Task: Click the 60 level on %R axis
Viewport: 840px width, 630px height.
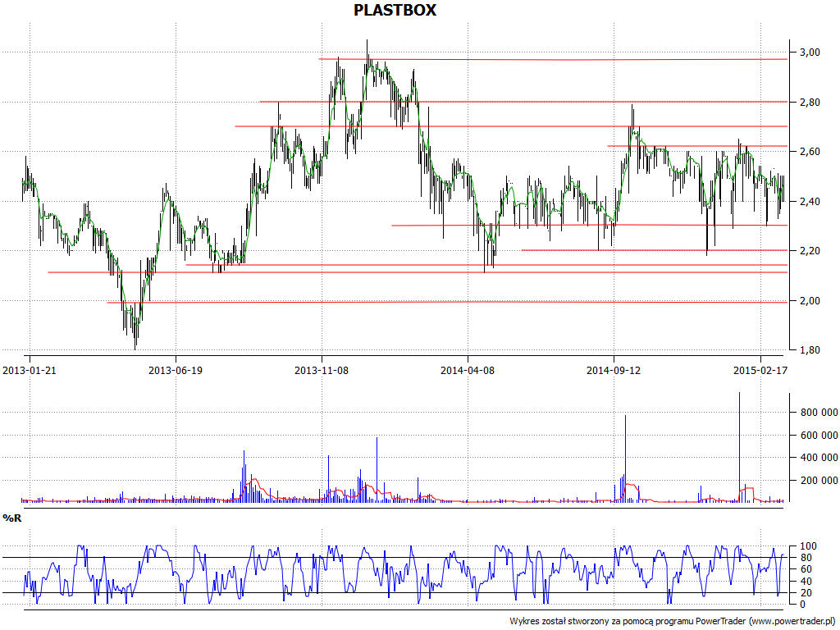Action: tap(806, 569)
